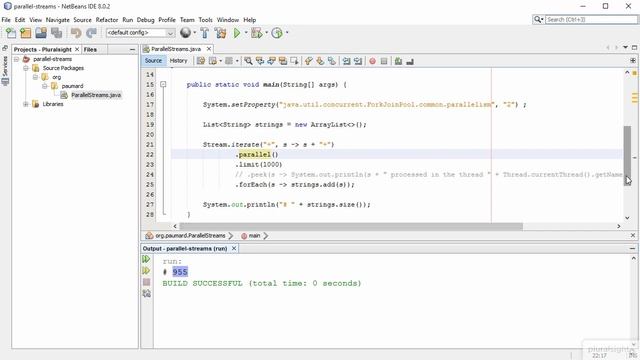
Task: Open the Team menu
Action: coord(187,20)
